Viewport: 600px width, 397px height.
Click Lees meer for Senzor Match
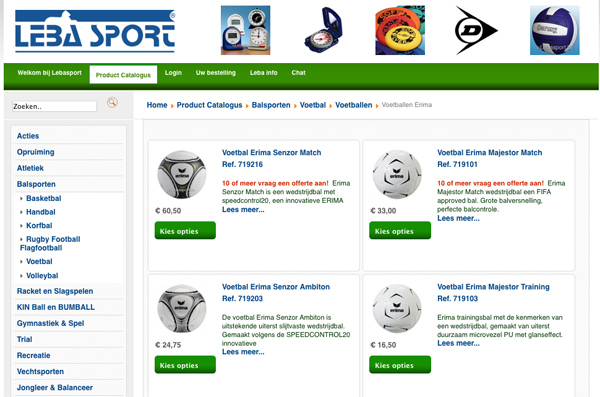pos(243,210)
